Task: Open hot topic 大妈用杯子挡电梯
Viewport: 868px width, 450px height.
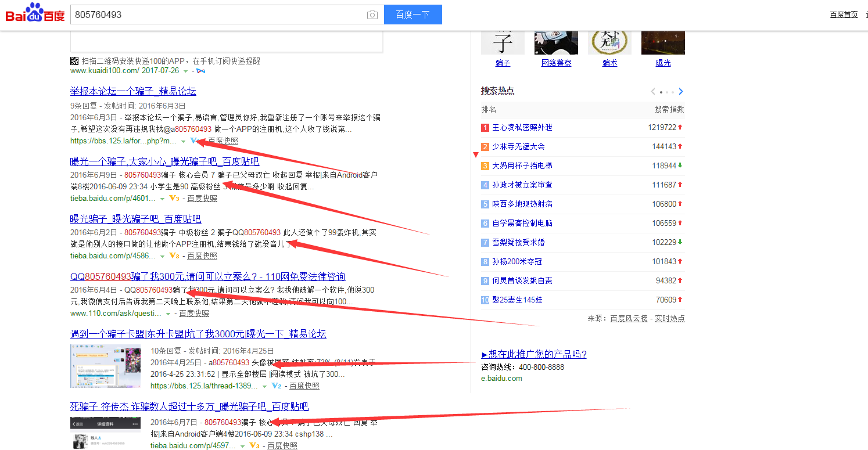Action: pos(522,165)
